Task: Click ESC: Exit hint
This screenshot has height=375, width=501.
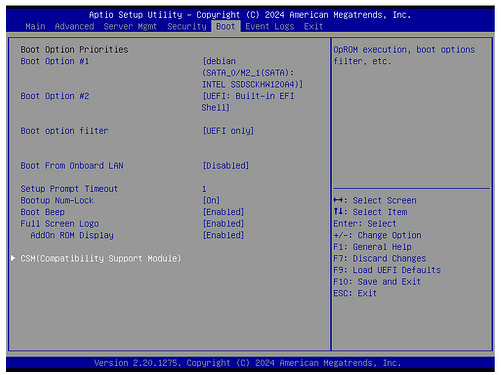Action: [x=355, y=293]
